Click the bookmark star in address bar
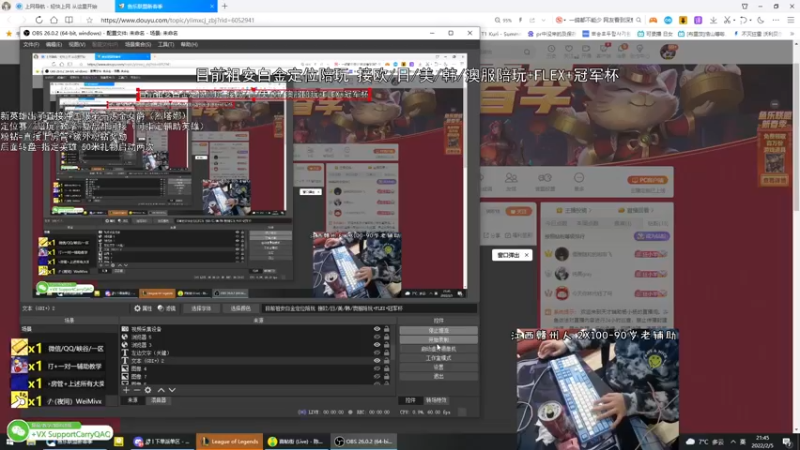 click(x=90, y=20)
